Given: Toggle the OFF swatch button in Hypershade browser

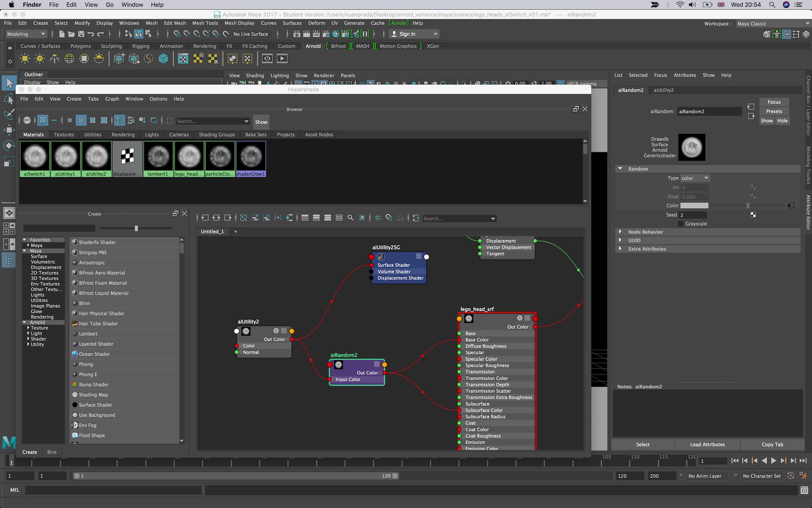Looking at the screenshot, I should coord(27,121).
